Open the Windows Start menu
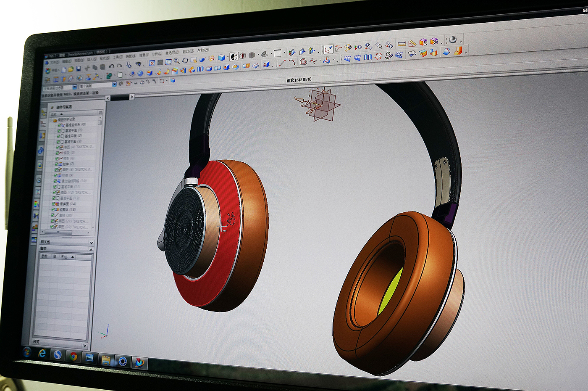The image size is (588, 391). point(27,351)
